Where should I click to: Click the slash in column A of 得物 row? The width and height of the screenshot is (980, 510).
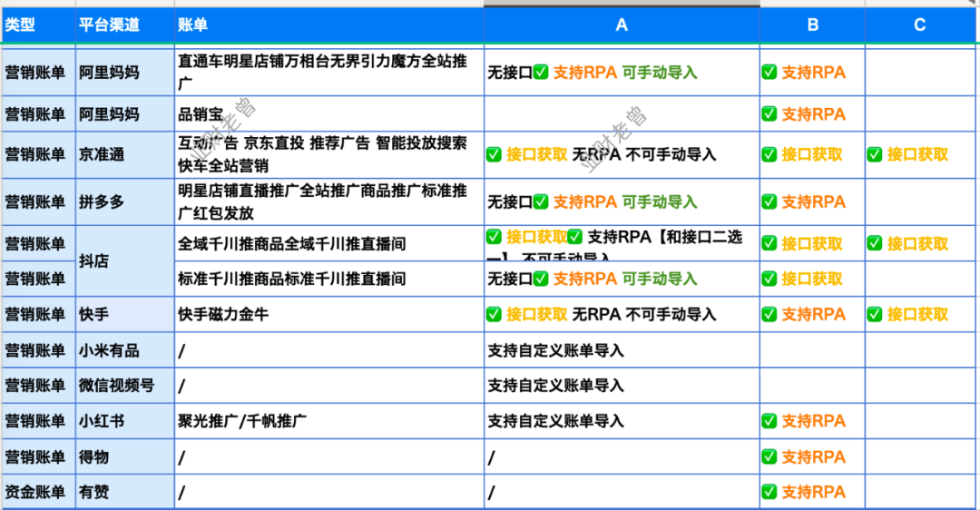tap(491, 457)
